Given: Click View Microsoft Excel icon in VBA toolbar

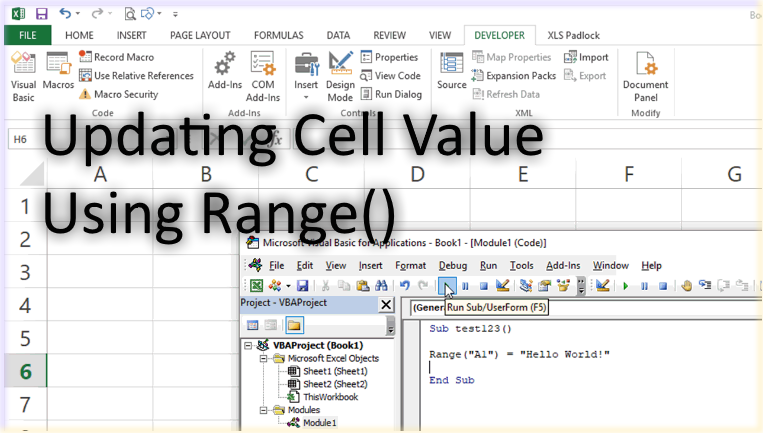Looking at the screenshot, I should [256, 286].
